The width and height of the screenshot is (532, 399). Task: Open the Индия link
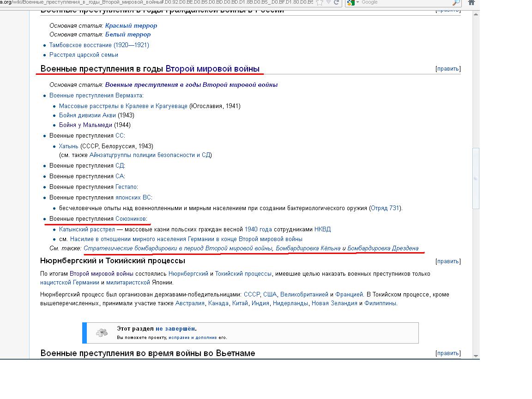(260, 303)
